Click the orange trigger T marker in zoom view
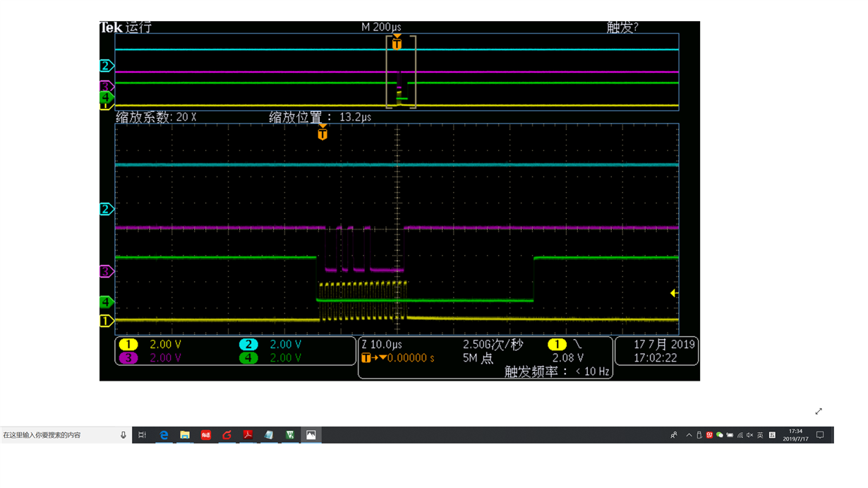Image resolution: width=868 pixels, height=488 pixels. (323, 133)
